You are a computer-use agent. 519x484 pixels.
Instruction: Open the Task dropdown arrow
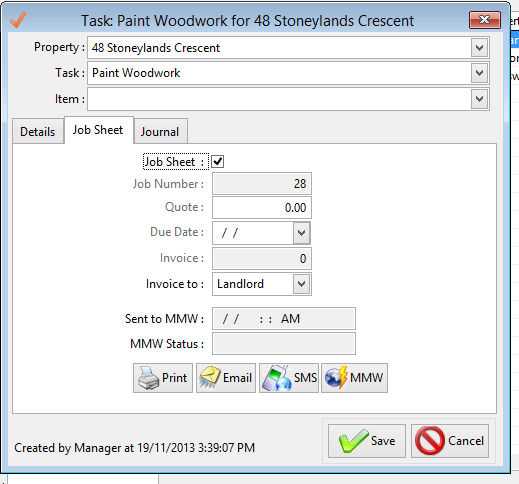tap(479, 73)
